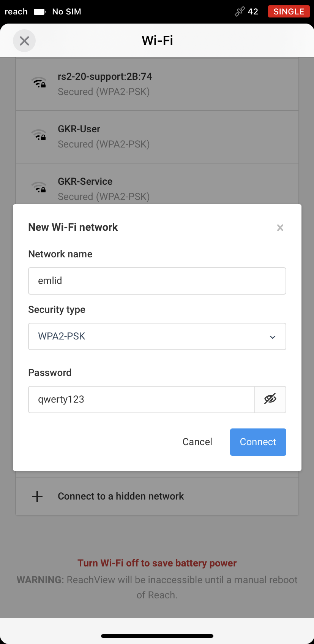The width and height of the screenshot is (314, 644).
Task: Select Connect to a hidden network
Action: (x=157, y=496)
